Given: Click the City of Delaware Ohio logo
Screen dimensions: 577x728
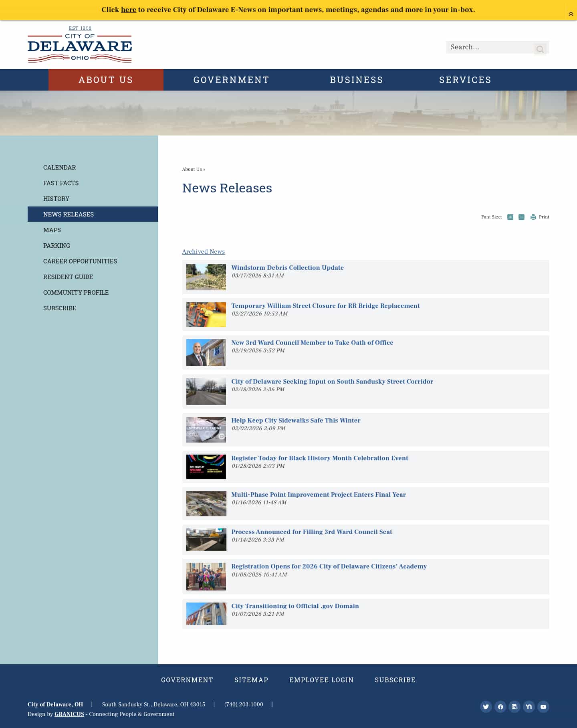Looking at the screenshot, I should 80,44.
